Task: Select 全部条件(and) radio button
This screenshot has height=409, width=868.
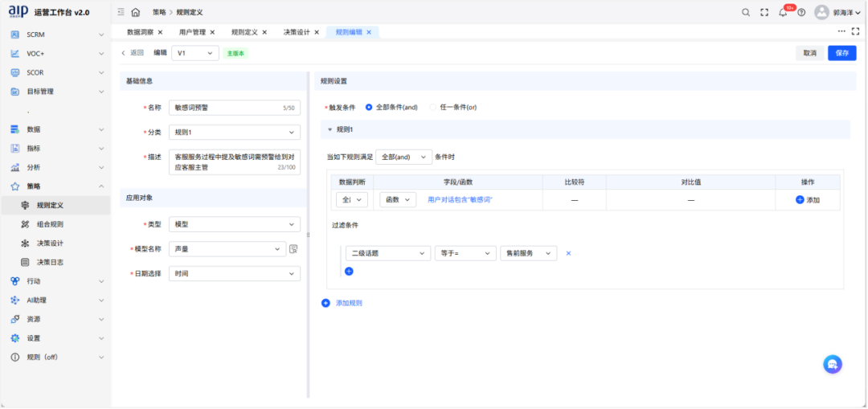Action: coord(369,107)
